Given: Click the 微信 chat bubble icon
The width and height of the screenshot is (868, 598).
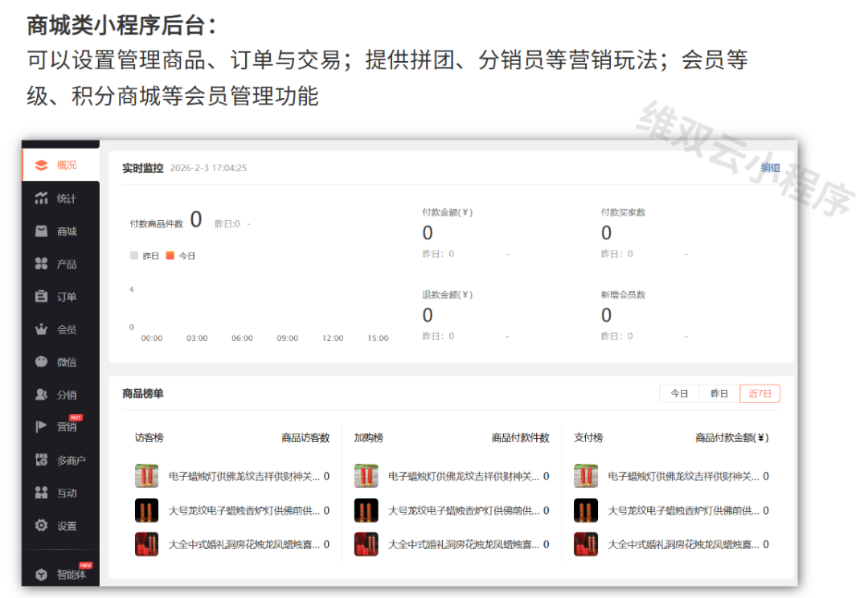Looking at the screenshot, I should coord(42,362).
